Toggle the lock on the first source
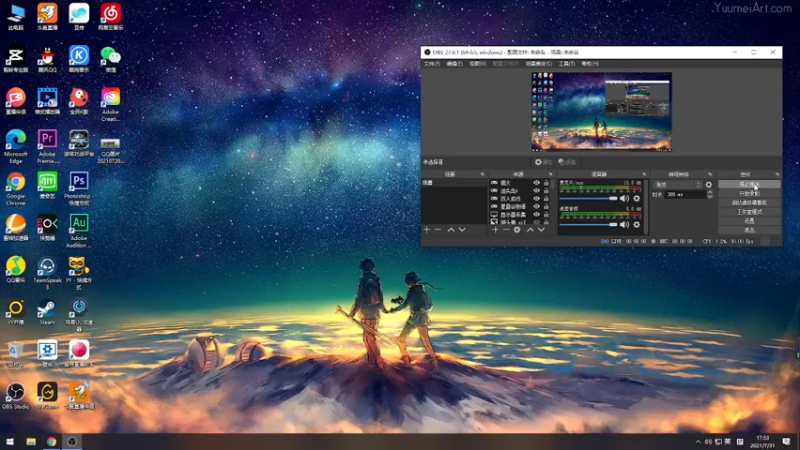800x450 pixels. coord(546,183)
